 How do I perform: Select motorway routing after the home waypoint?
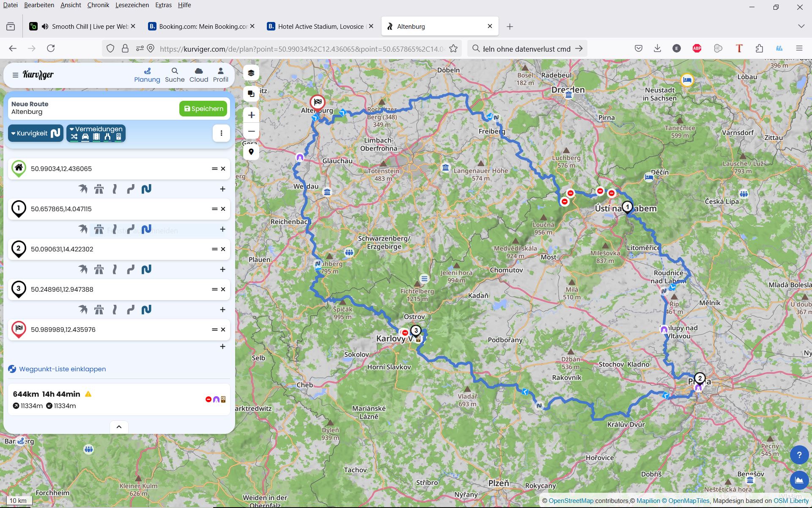pyautogui.click(x=99, y=189)
